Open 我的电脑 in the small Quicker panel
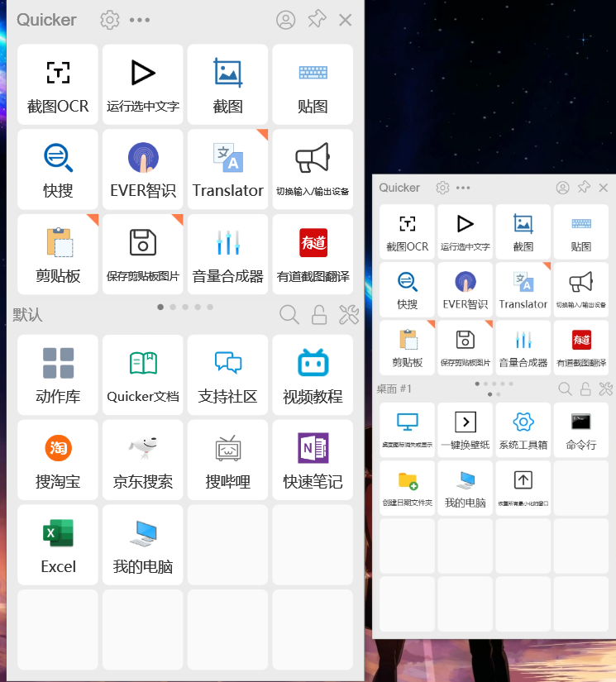Screen dimensions: 616x682 pyautogui.click(x=465, y=488)
